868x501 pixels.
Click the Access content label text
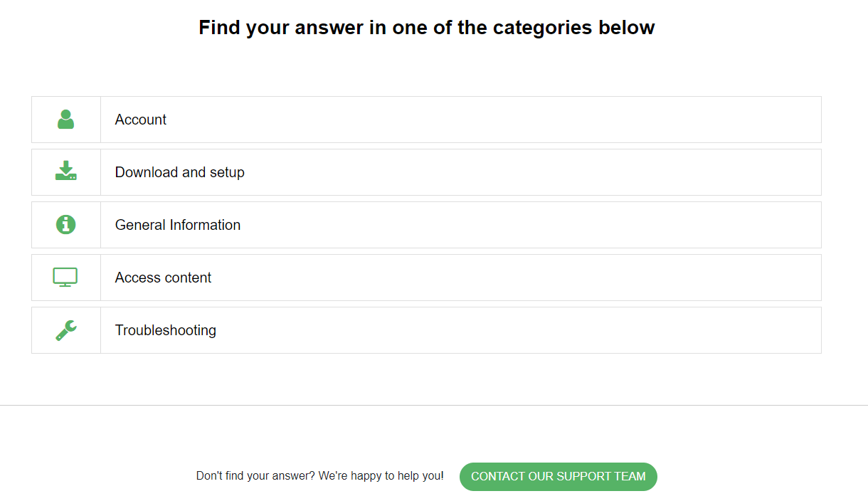pyautogui.click(x=164, y=278)
